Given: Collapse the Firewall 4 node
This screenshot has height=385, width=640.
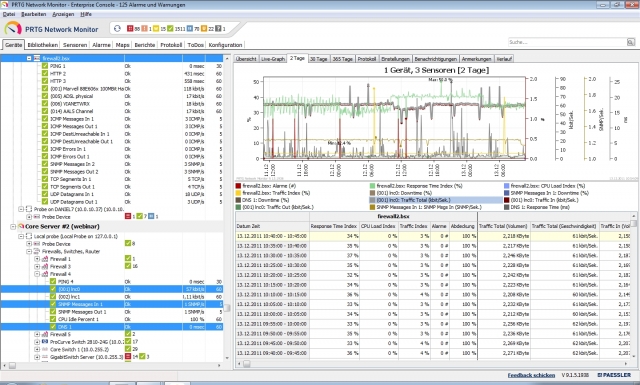Looking at the screenshot, I should (x=37, y=274).
